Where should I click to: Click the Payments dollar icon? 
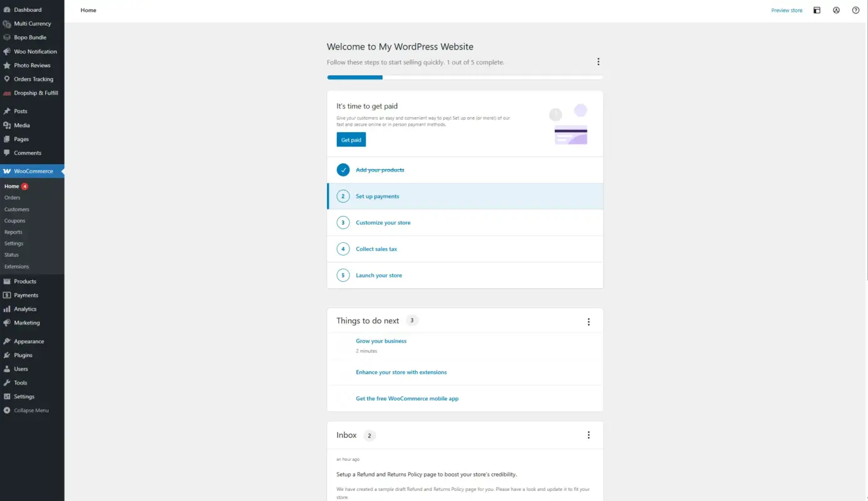(7, 295)
